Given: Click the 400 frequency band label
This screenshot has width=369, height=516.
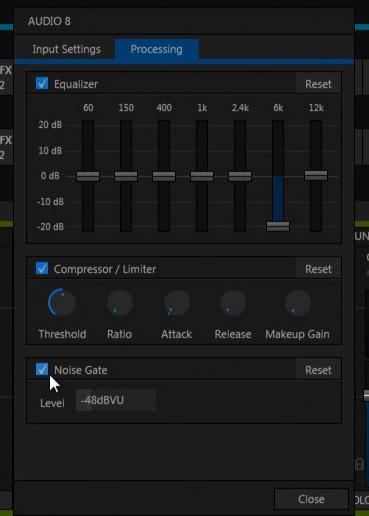Looking at the screenshot, I should pos(164,108).
